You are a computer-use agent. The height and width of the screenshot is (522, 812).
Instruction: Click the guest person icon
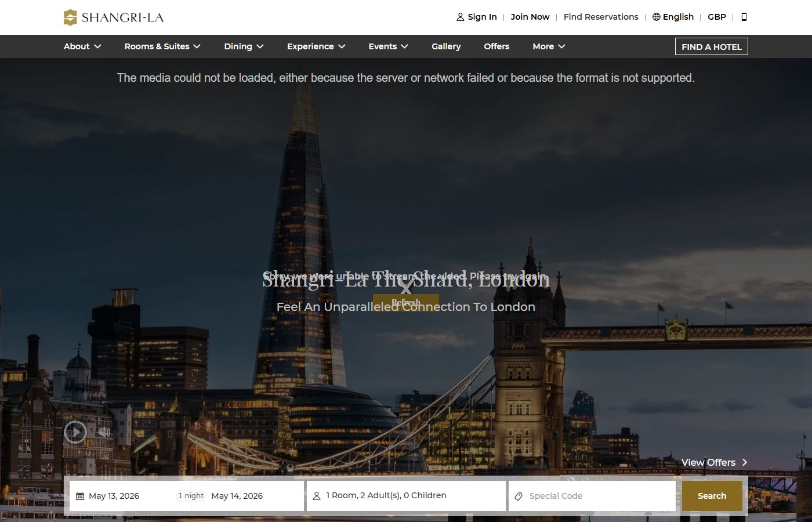317,496
